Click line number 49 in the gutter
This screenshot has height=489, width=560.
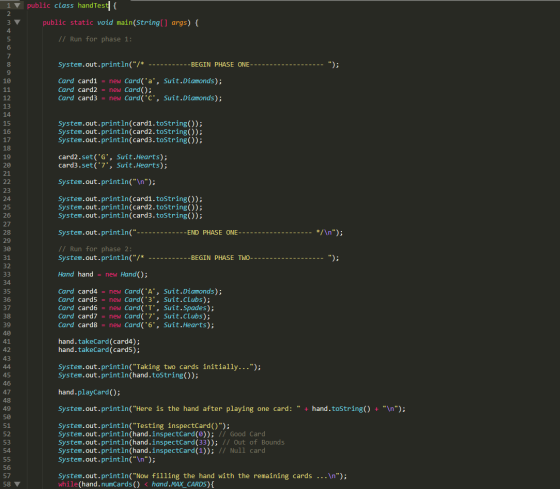click(x=7, y=409)
